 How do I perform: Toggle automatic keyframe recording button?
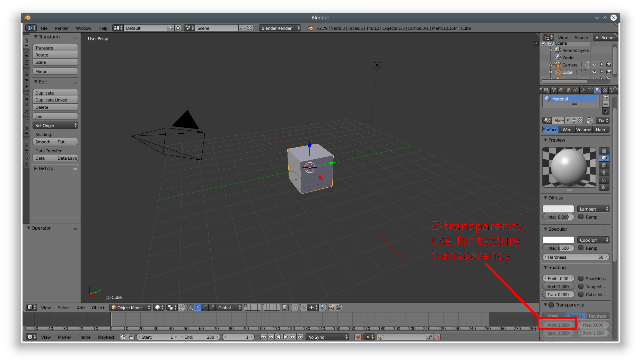tap(358, 337)
